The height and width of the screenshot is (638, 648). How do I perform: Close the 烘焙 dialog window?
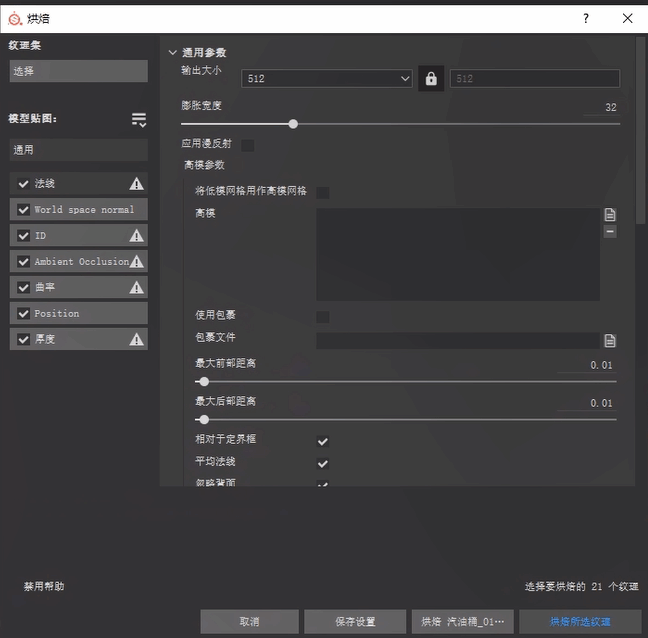click(627, 18)
